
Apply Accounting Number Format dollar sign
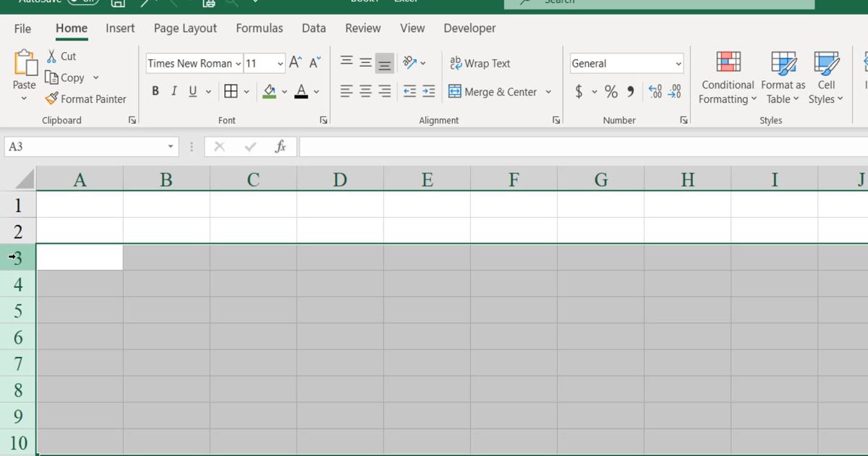(x=579, y=91)
